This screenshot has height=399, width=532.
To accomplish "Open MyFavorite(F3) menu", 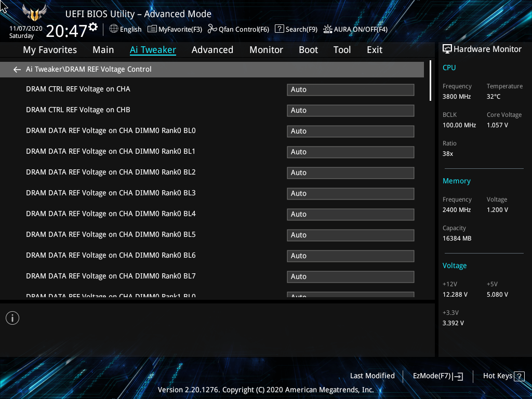I will click(175, 29).
